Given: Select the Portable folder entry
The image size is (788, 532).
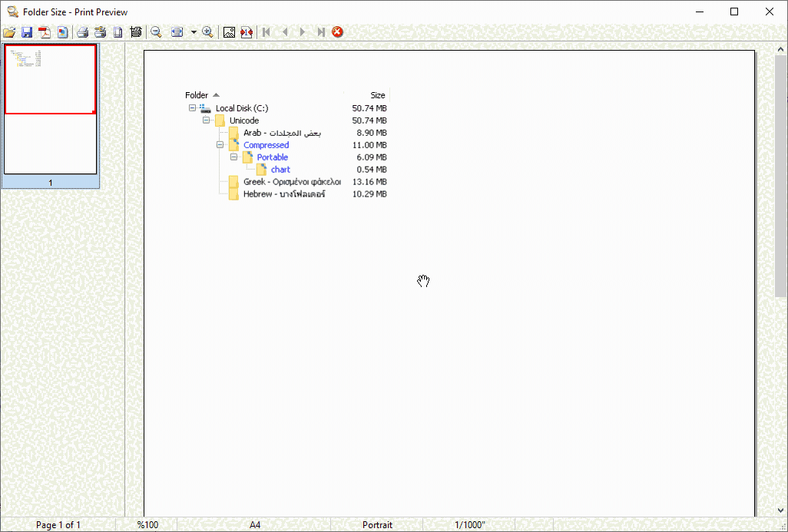Looking at the screenshot, I should click(x=273, y=157).
